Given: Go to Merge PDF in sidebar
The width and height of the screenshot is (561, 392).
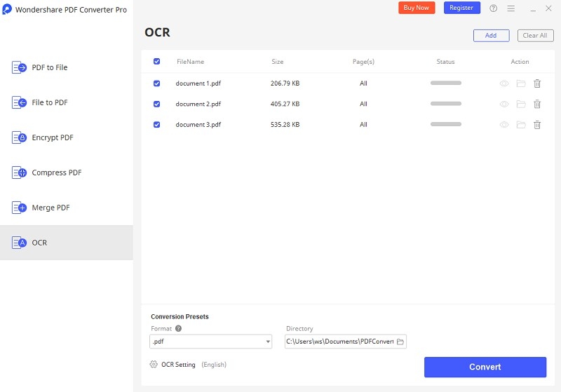Looking at the screenshot, I should pyautogui.click(x=50, y=208).
